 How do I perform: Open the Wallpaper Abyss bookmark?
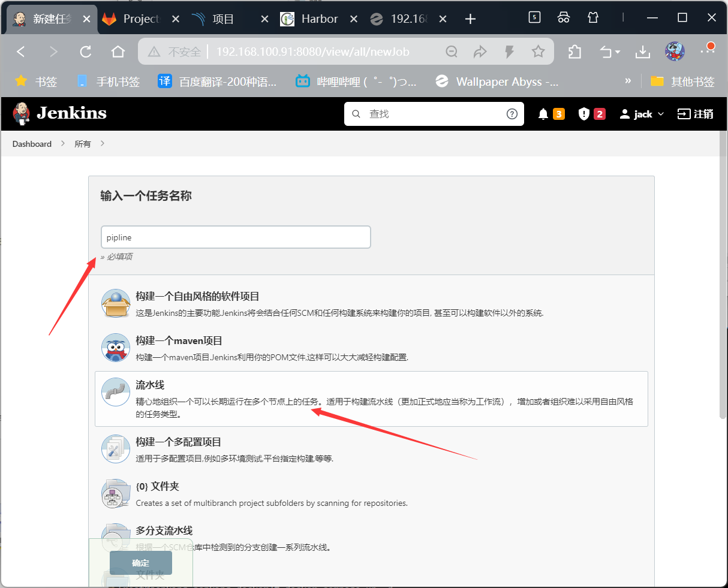(497, 82)
